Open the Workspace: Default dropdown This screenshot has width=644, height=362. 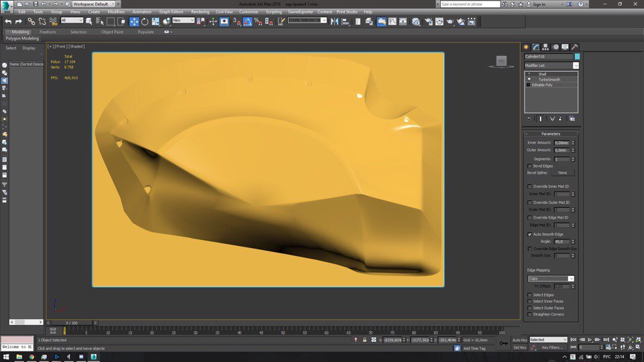coord(93,4)
